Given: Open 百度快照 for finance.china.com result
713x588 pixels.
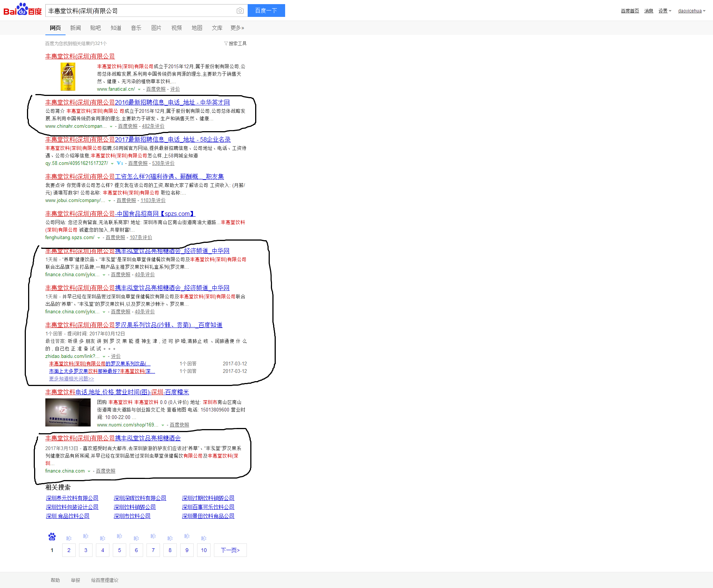Looking at the screenshot, I should tap(105, 471).
